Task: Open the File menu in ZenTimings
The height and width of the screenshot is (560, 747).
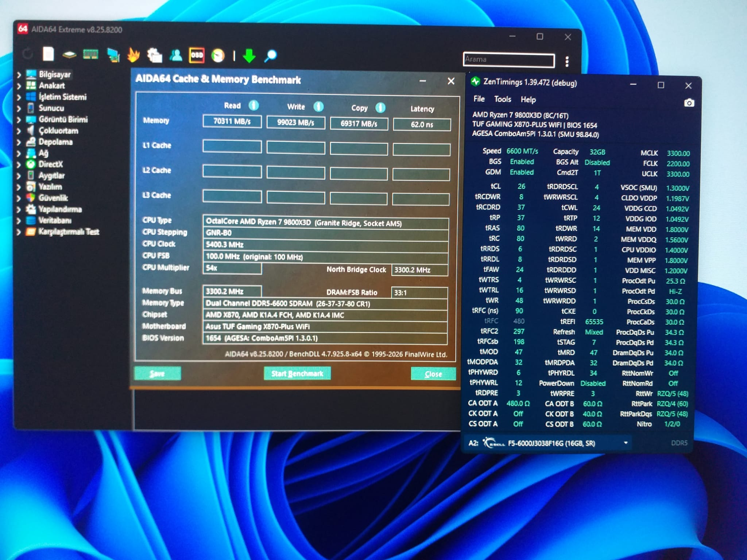Action: 479,99
